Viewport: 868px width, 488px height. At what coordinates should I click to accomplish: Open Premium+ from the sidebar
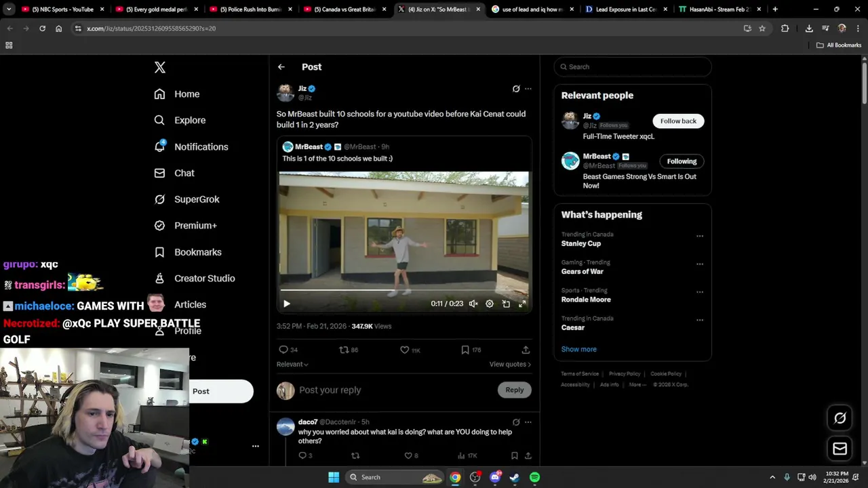click(x=185, y=226)
